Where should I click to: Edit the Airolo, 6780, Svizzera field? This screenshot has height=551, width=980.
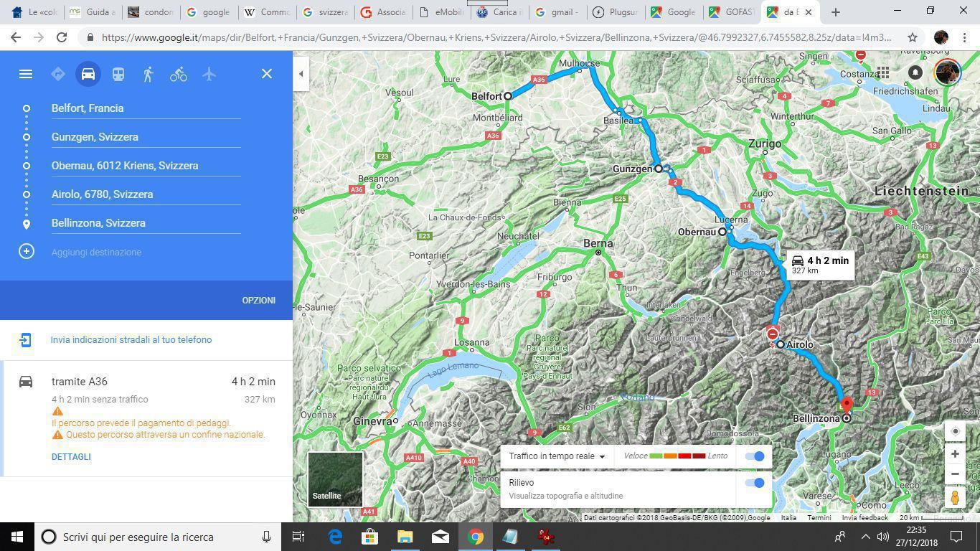[146, 194]
